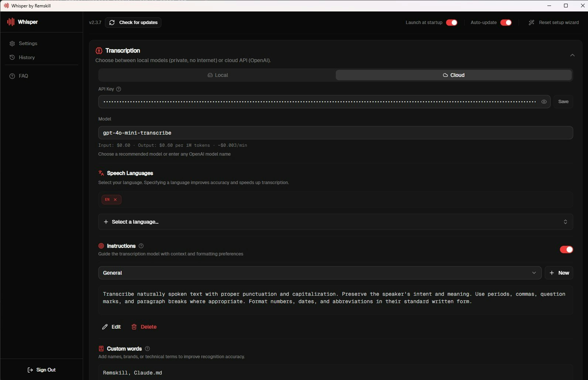Click the Instructions target icon

pyautogui.click(x=101, y=246)
